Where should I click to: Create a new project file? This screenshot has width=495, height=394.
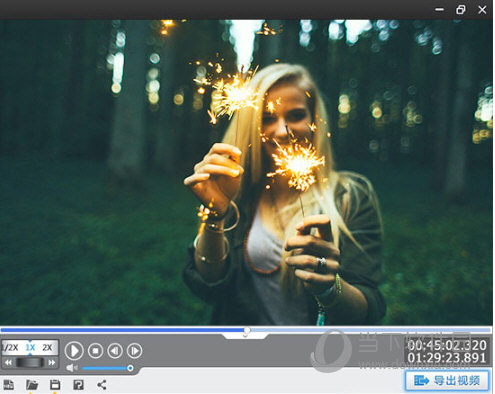click(8, 385)
